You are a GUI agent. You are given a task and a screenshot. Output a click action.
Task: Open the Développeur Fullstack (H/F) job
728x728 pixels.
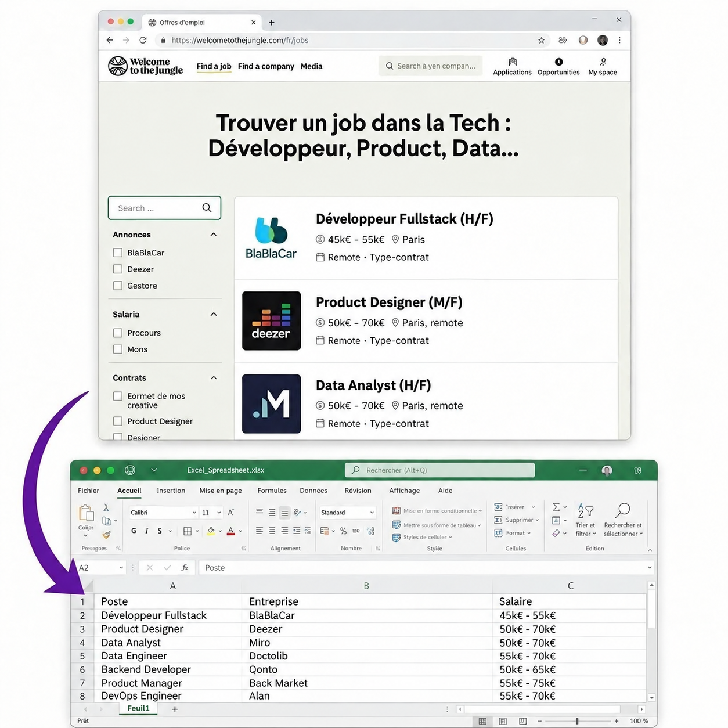click(x=405, y=219)
